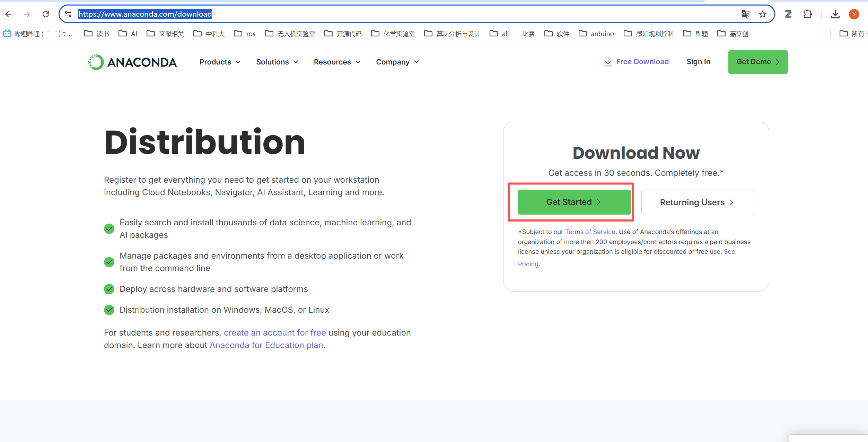Expand the Products dropdown menu
868x442 pixels.
tap(220, 62)
